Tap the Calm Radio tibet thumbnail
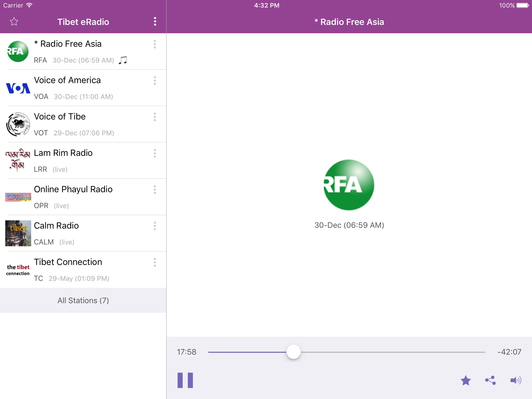532x399 pixels. tap(18, 233)
